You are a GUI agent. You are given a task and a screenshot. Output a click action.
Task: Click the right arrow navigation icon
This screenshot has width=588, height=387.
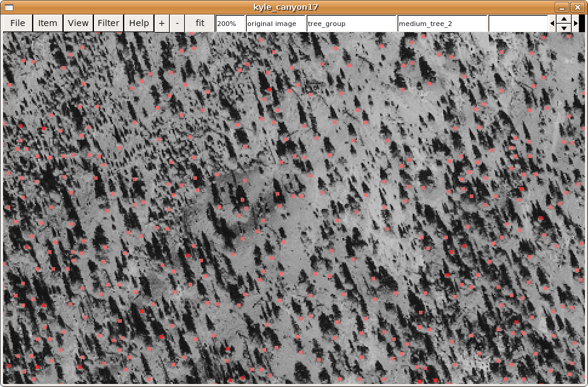click(576, 24)
